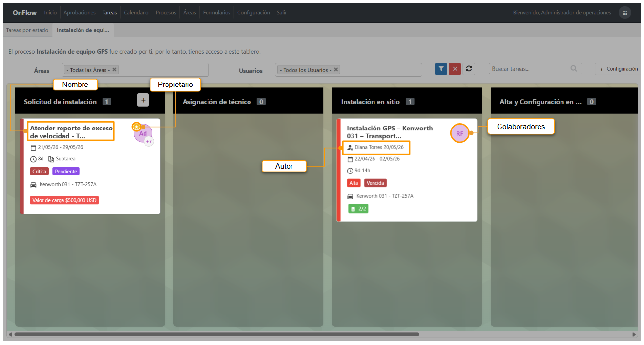Click the clock icon beside 8d

click(x=33, y=159)
